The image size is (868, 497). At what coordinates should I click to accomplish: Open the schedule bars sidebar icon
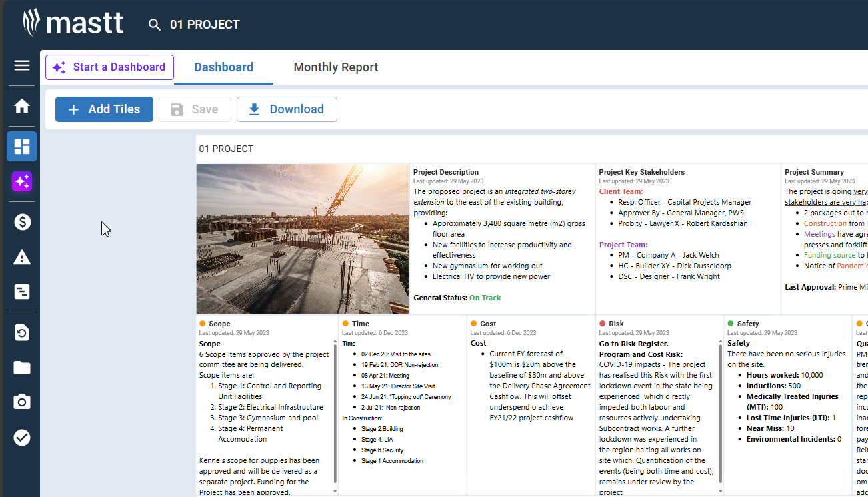22,292
